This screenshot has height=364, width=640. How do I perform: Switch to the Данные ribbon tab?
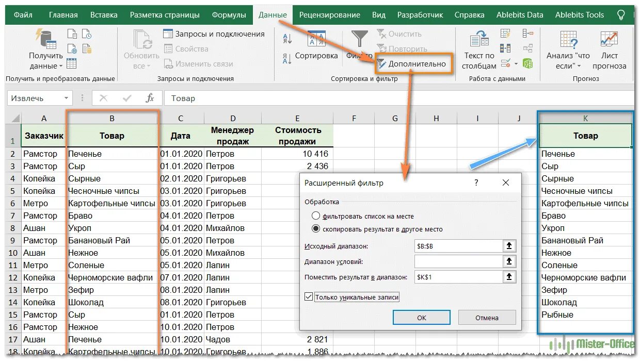273,15
